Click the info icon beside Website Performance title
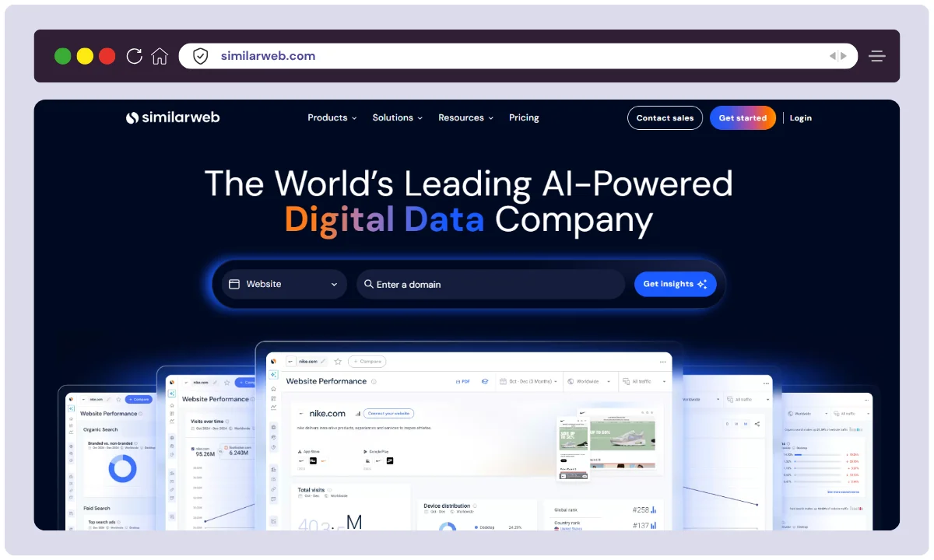 374,382
